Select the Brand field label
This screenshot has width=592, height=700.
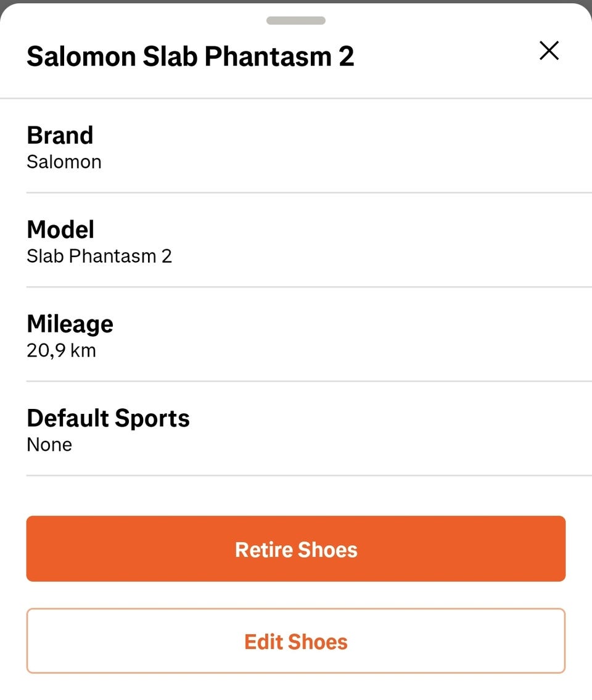[60, 135]
